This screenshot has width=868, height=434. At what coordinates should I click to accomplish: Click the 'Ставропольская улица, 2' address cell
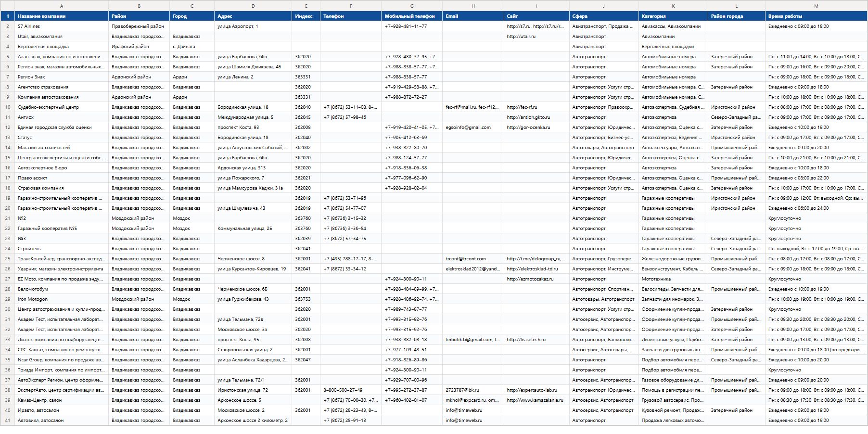tap(253, 350)
